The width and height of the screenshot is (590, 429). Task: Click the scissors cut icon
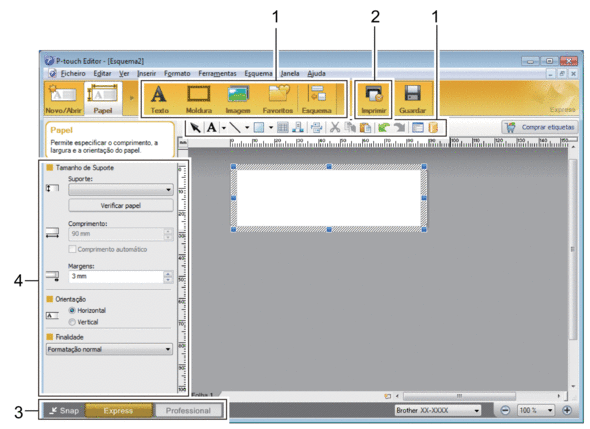[x=335, y=127]
